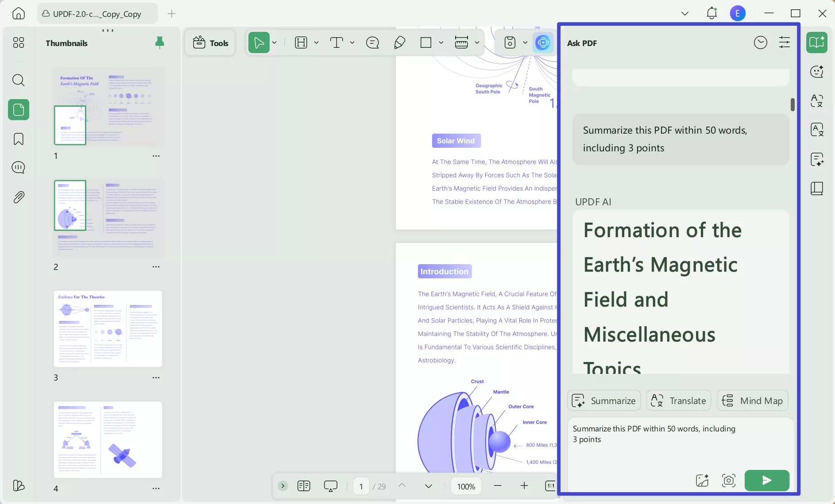This screenshot has width=835, height=504.
Task: Switch to slideshow view from bottom bar
Action: click(331, 486)
